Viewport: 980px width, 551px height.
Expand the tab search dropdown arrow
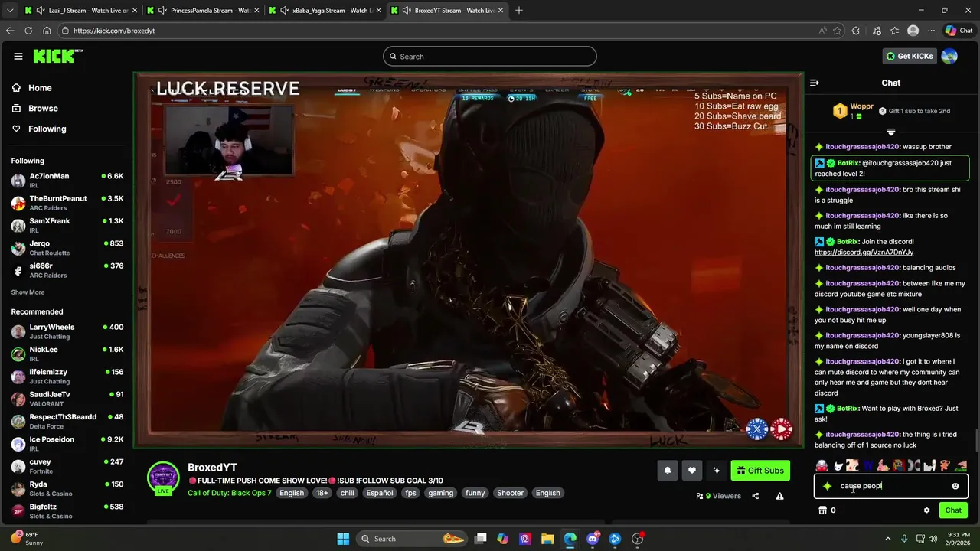[x=10, y=11]
